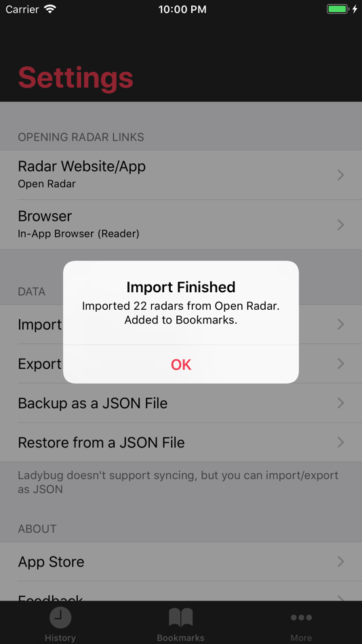
Task: Tap chevron next to Backup JSON row
Action: [340, 403]
